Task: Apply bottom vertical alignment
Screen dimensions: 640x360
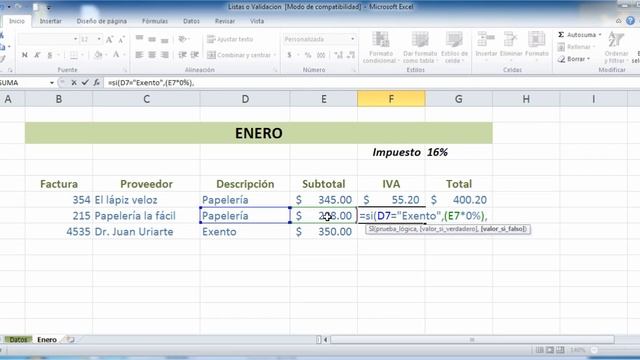Action: [164, 39]
